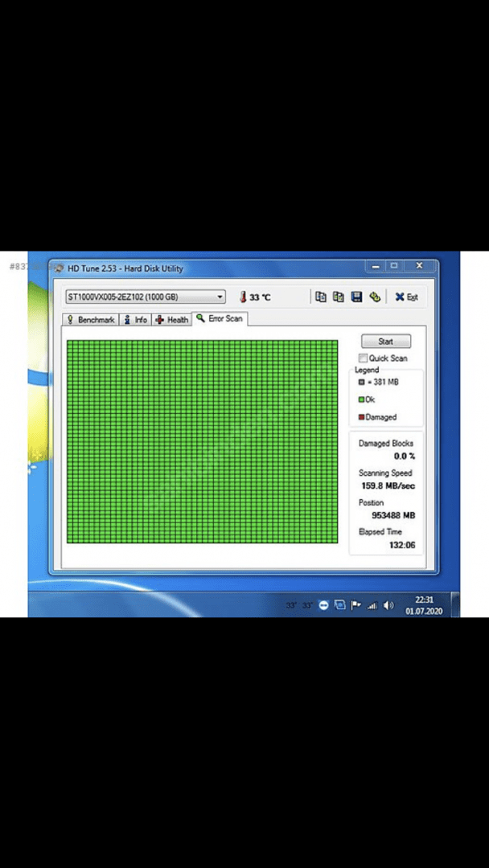Open the options icon beside save
The image size is (489, 868).
(x=375, y=297)
